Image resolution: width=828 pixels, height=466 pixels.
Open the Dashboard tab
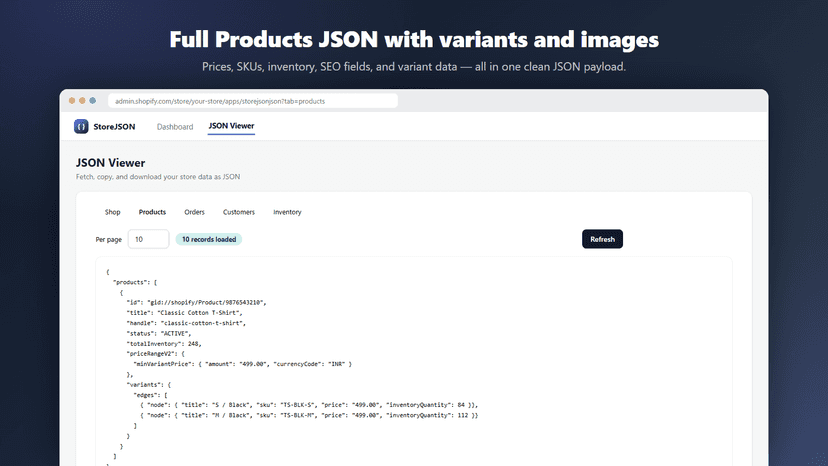point(175,127)
